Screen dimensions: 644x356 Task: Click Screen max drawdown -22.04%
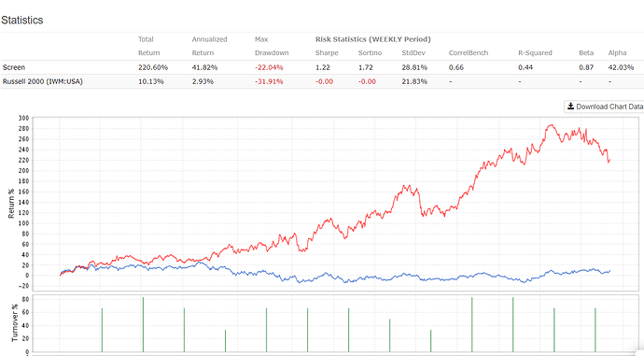pos(269,67)
